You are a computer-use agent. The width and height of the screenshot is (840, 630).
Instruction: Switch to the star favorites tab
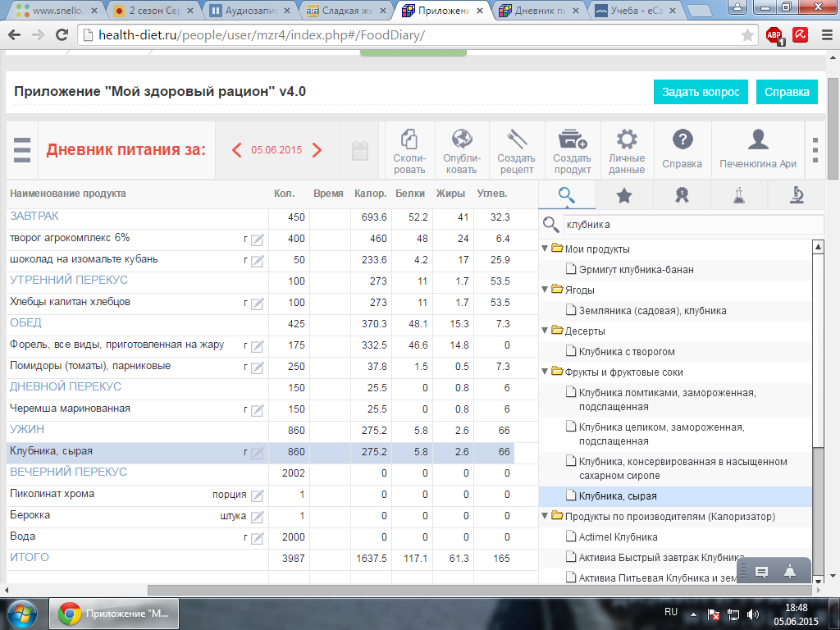pos(623,194)
